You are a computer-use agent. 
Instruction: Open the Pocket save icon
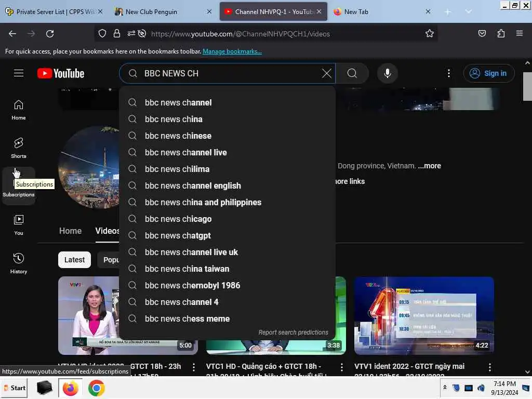[x=482, y=34]
